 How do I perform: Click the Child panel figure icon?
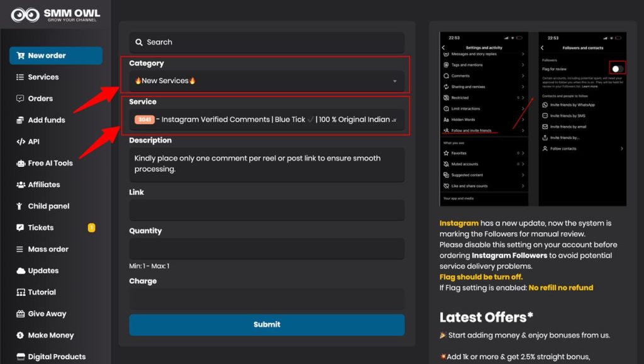click(19, 206)
